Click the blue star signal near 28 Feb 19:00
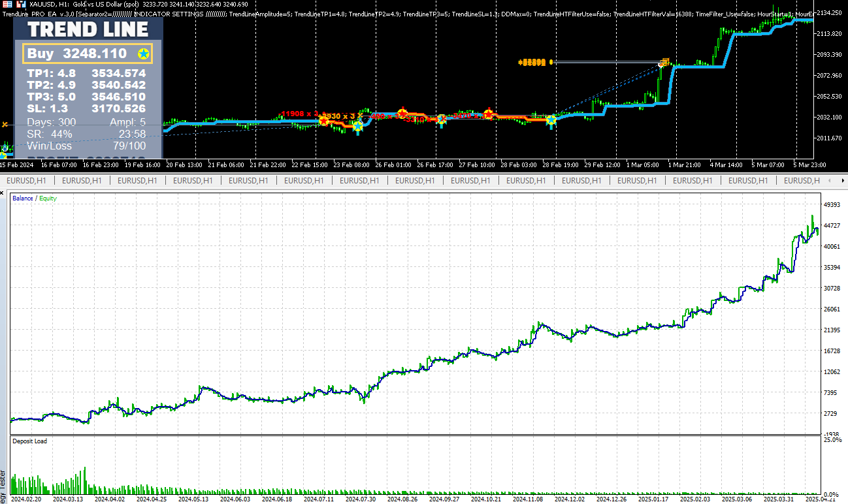This screenshot has width=848, height=504. pyautogui.click(x=551, y=120)
